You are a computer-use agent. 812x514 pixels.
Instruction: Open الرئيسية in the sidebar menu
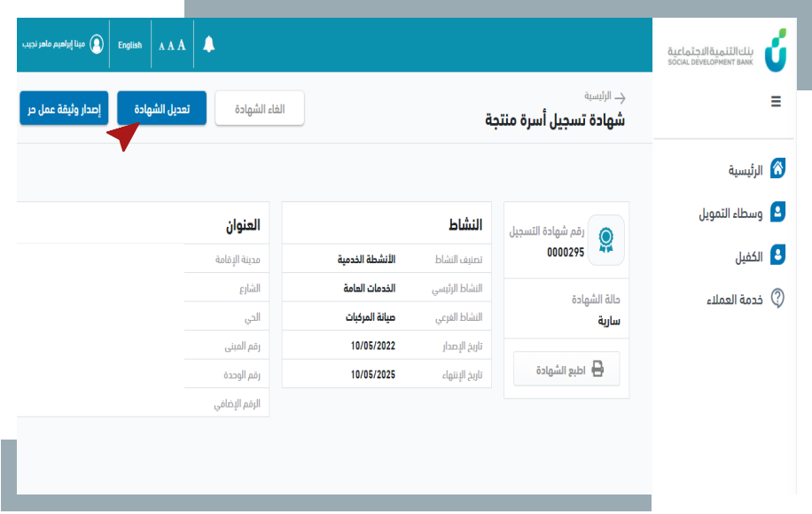pyautogui.click(x=746, y=170)
